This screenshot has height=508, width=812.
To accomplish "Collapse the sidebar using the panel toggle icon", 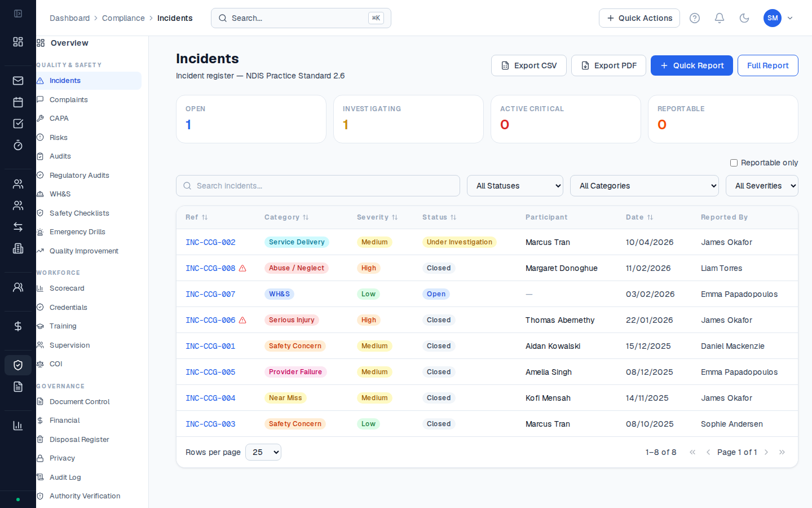I will coord(18,14).
